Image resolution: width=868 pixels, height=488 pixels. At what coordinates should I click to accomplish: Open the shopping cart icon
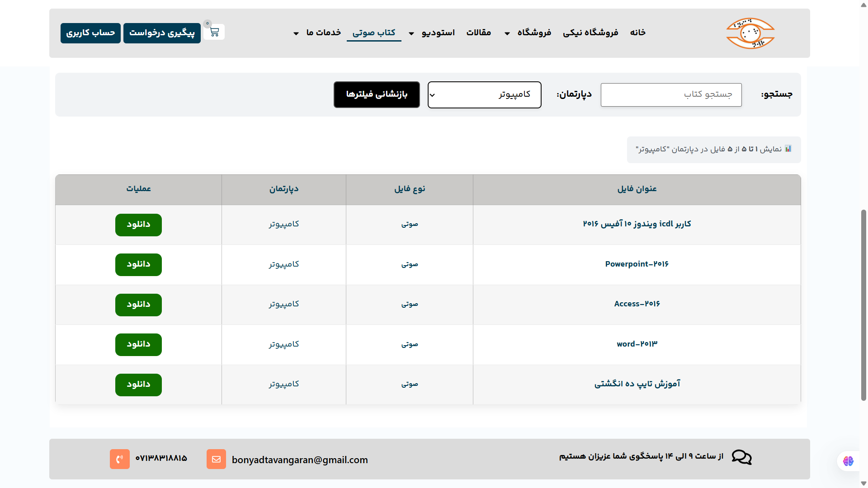click(x=214, y=32)
